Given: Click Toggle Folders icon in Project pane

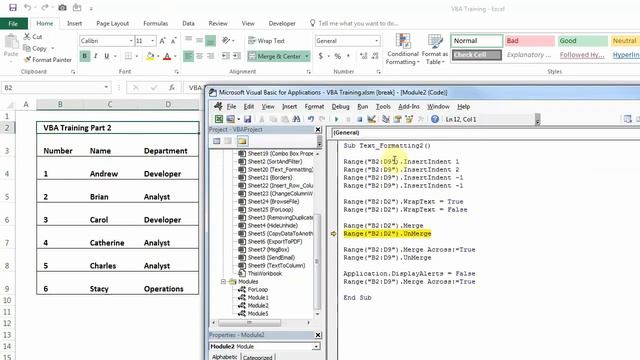Looking at the screenshot, I should click(x=242, y=141).
